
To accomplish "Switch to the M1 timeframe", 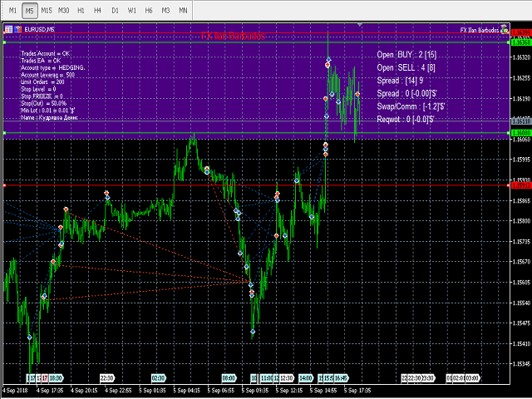I will 12,10.
